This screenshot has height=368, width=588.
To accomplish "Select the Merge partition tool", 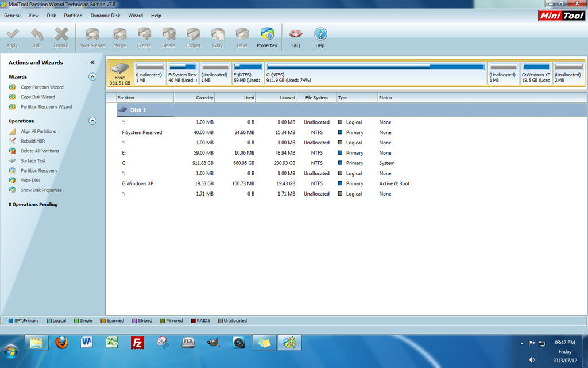I will pos(119,37).
